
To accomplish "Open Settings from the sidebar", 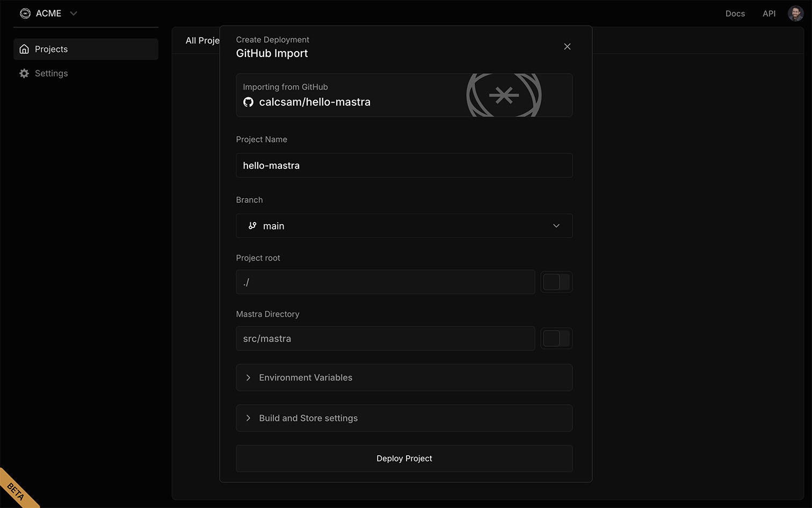I will (52, 73).
